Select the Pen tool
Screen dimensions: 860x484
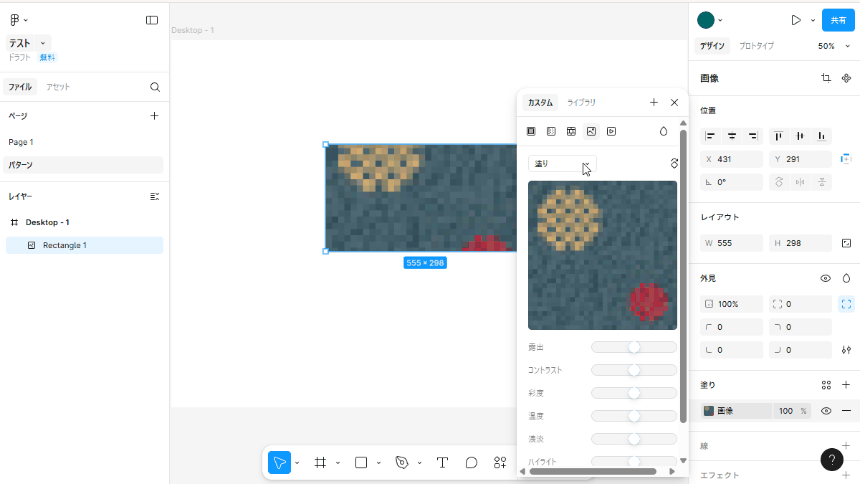click(402, 463)
